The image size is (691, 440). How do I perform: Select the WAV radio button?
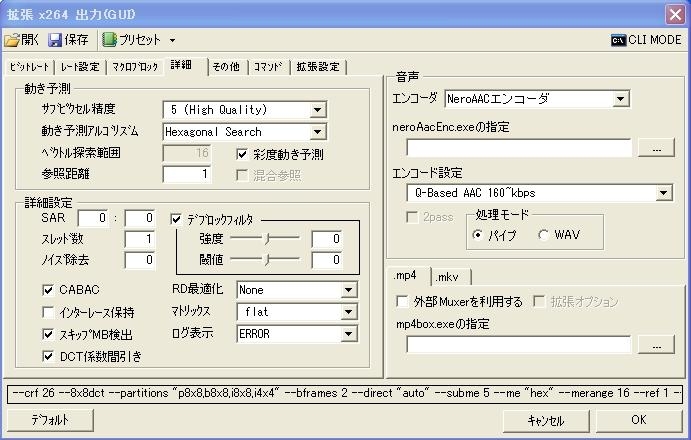point(543,235)
